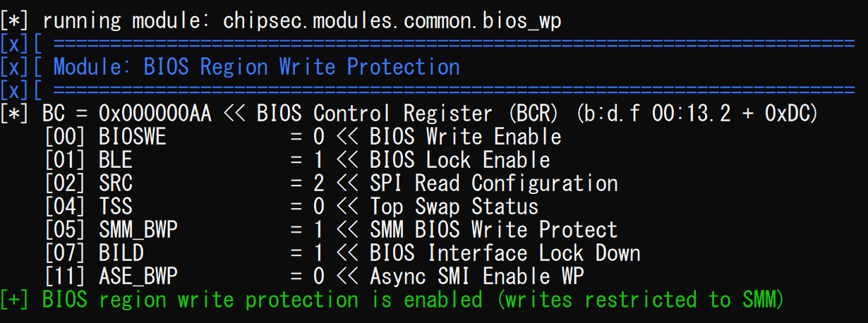
Task: Click the BLE field name
Action: tap(116, 160)
